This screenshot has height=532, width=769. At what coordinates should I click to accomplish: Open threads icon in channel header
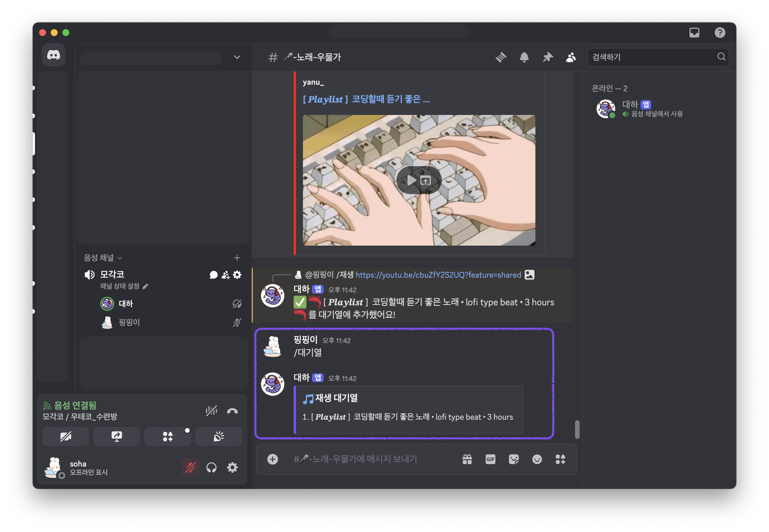coord(501,57)
